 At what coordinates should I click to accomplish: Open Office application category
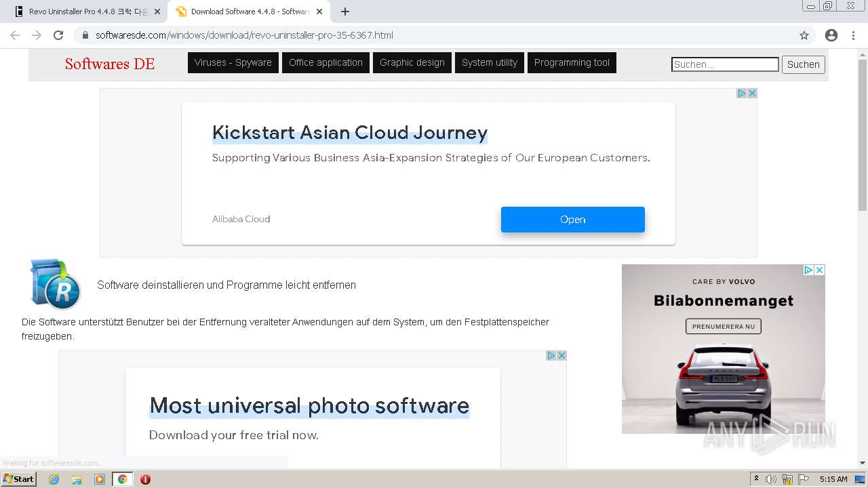325,62
